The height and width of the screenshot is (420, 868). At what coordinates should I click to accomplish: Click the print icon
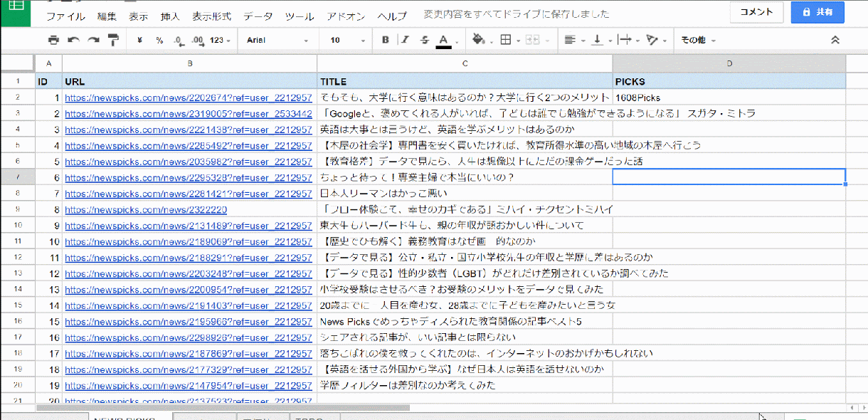coord(53,40)
